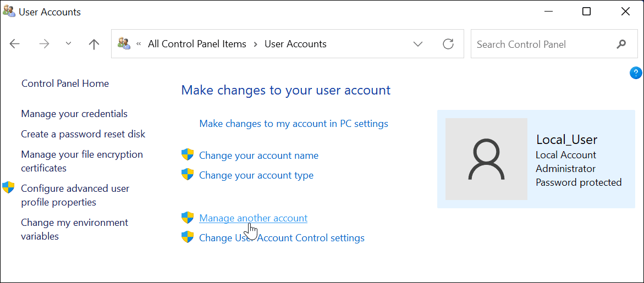Click the Local_User account name text

[567, 140]
